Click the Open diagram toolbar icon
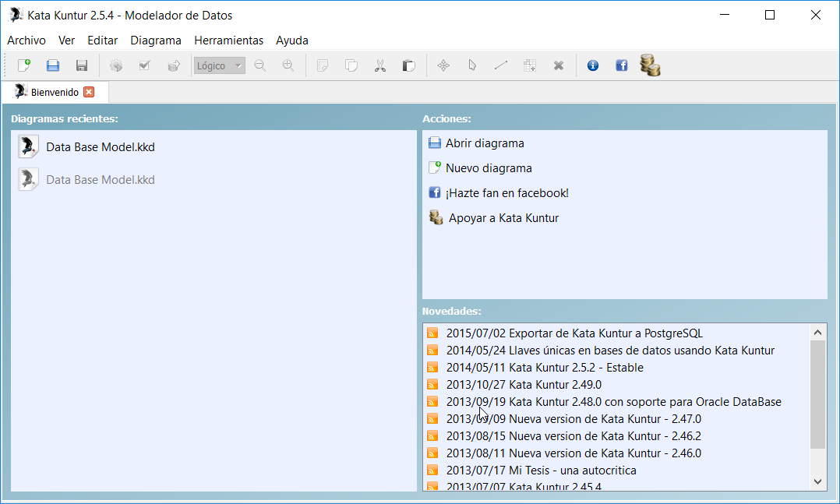Viewport: 840px width, 504px height. pos(52,65)
